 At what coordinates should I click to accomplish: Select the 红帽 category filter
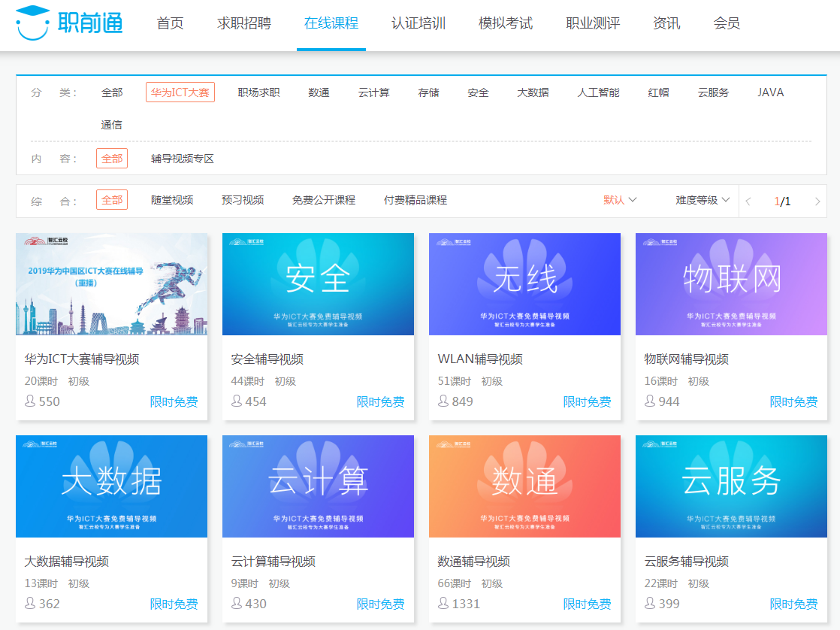coord(658,92)
